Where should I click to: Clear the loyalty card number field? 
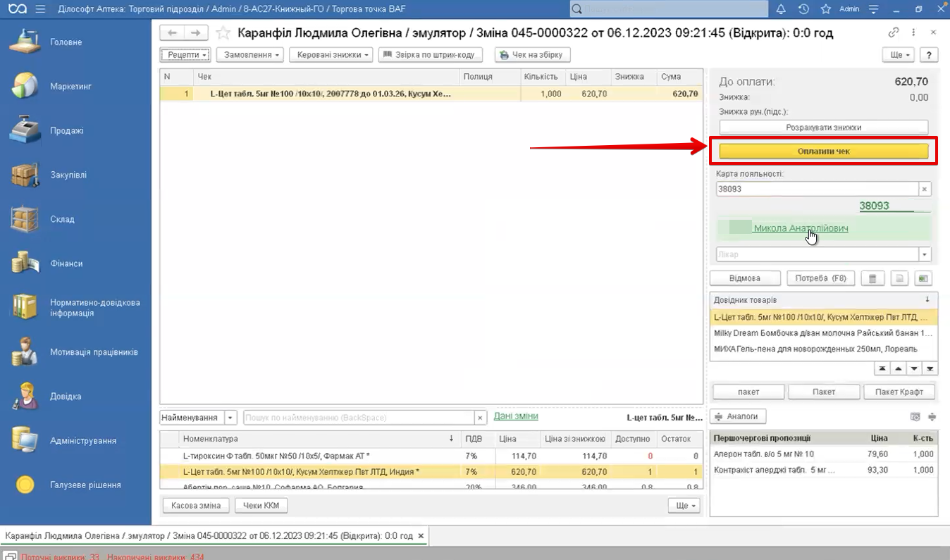pyautogui.click(x=925, y=189)
